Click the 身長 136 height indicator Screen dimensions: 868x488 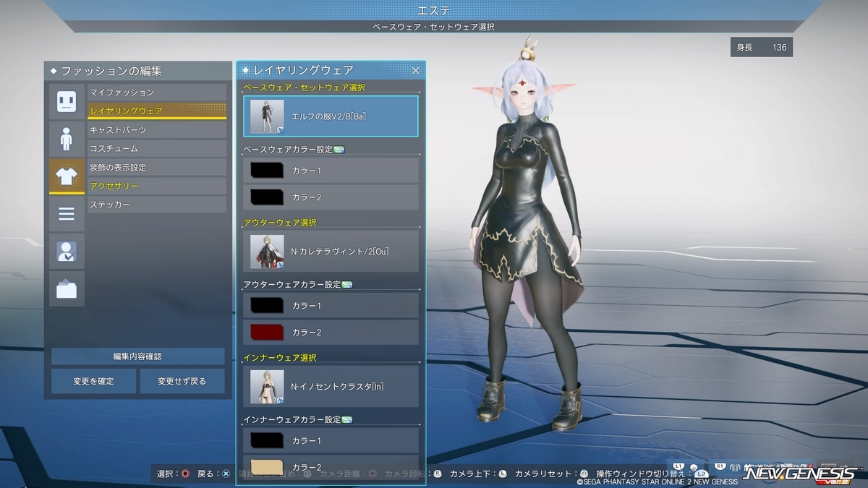click(x=762, y=47)
